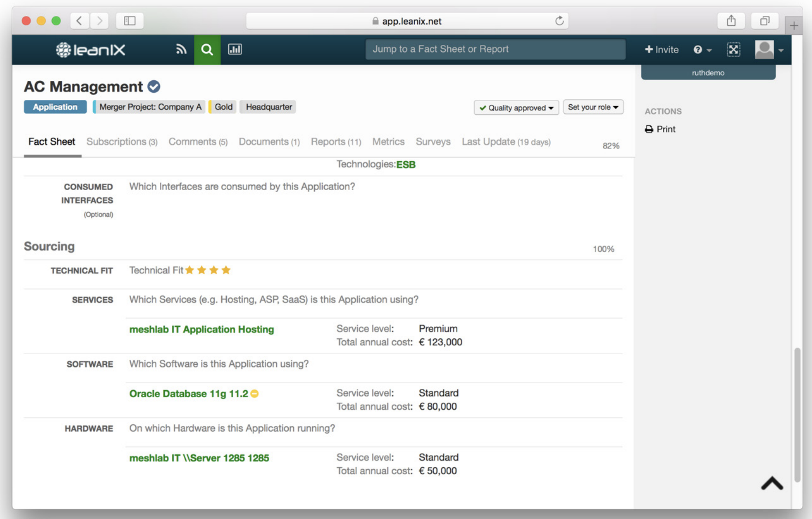Click the Technical Fit star rating
Viewport: 812px width, 519px height.
(x=208, y=270)
